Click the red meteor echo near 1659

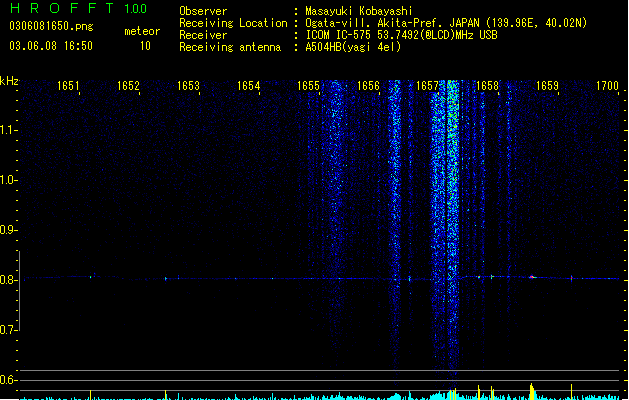[x=532, y=277]
